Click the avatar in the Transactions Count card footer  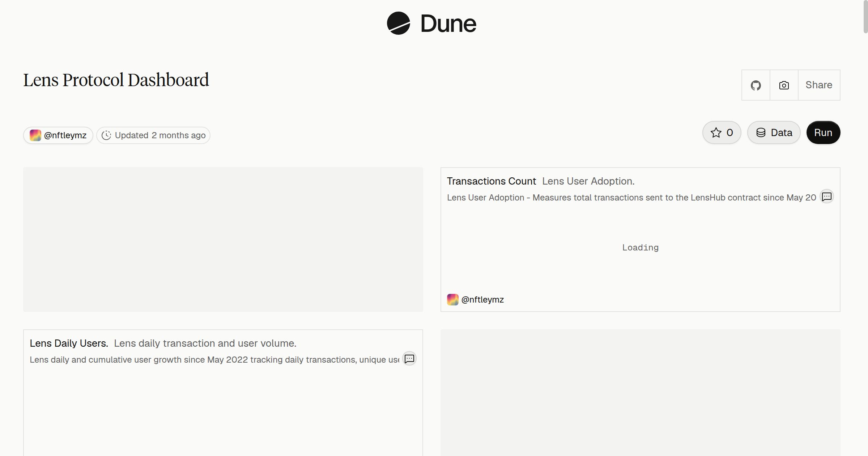point(453,300)
